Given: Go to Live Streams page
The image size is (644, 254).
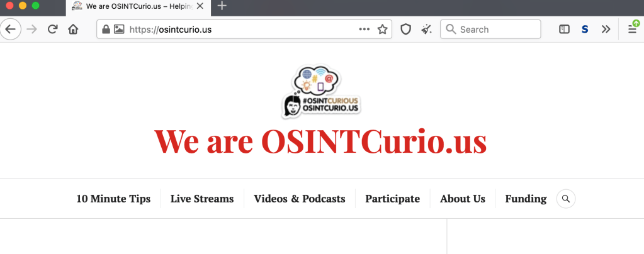Looking at the screenshot, I should 202,199.
